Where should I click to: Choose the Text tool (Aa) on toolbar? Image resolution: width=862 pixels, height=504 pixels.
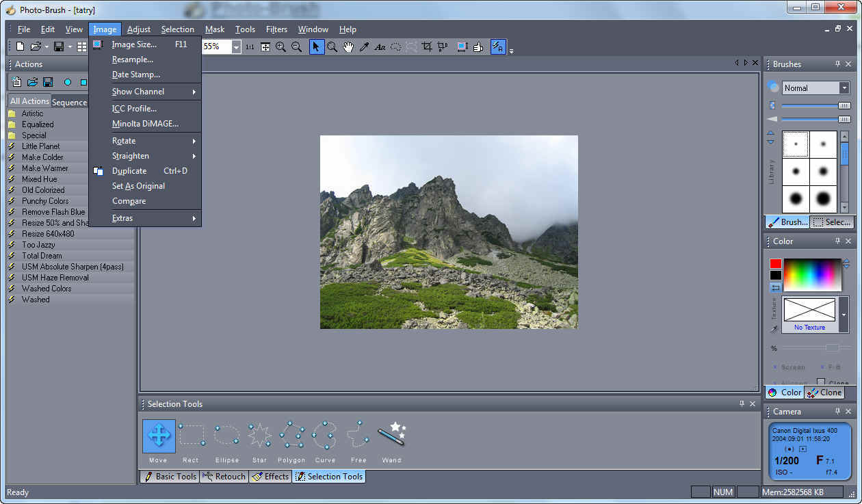(x=380, y=47)
